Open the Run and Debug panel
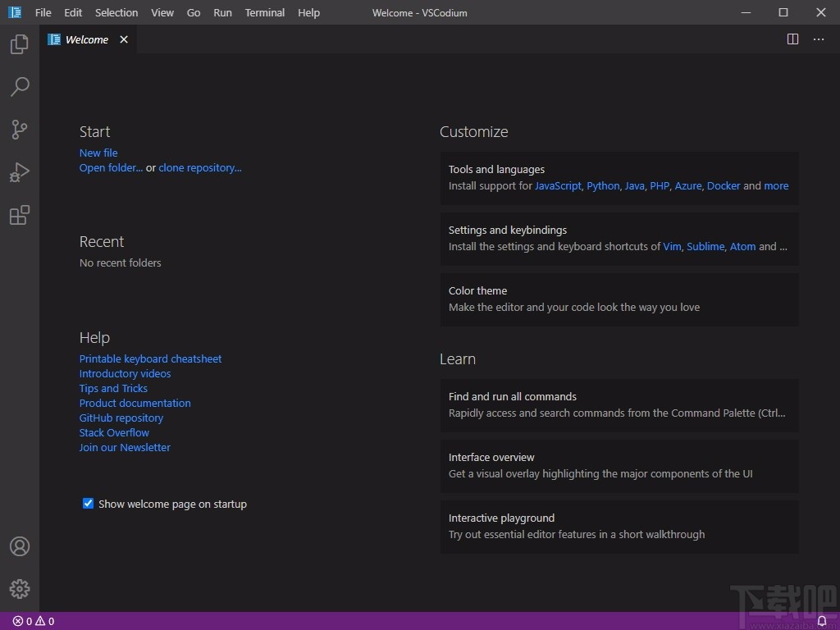 point(19,172)
